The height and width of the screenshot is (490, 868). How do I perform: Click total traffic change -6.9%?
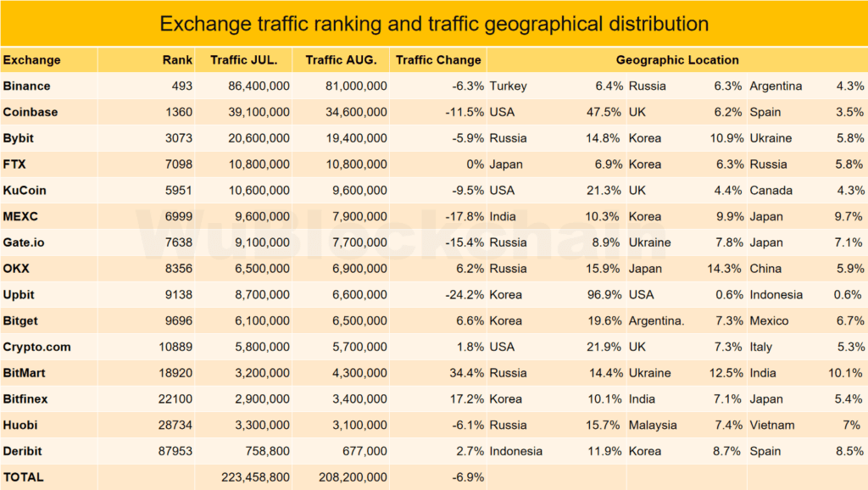(x=468, y=476)
